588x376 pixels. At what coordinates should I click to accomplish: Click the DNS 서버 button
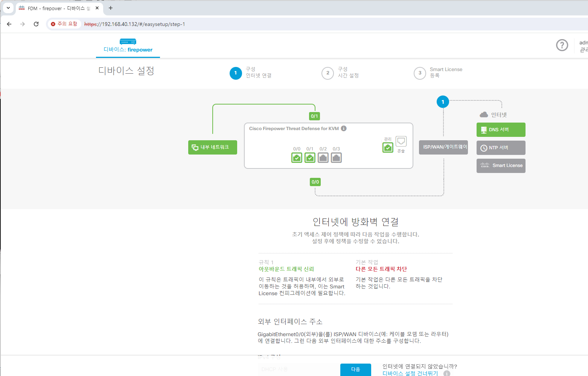pos(501,130)
